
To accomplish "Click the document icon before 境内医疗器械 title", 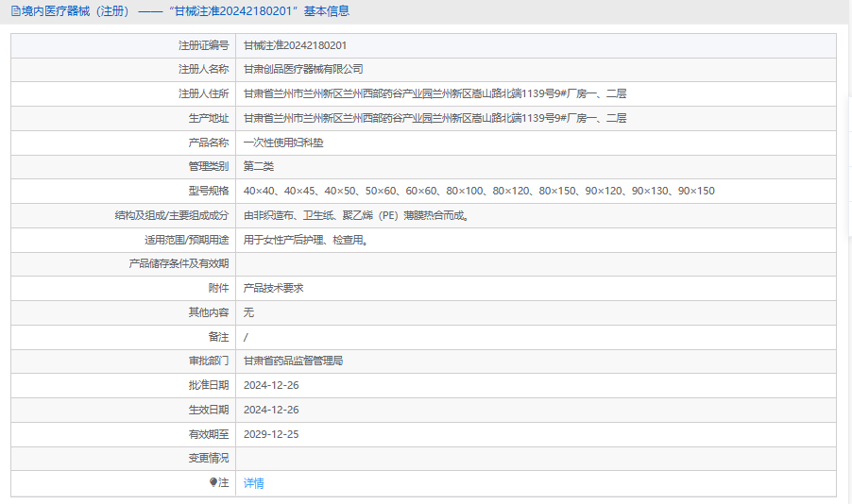I will [x=15, y=11].
